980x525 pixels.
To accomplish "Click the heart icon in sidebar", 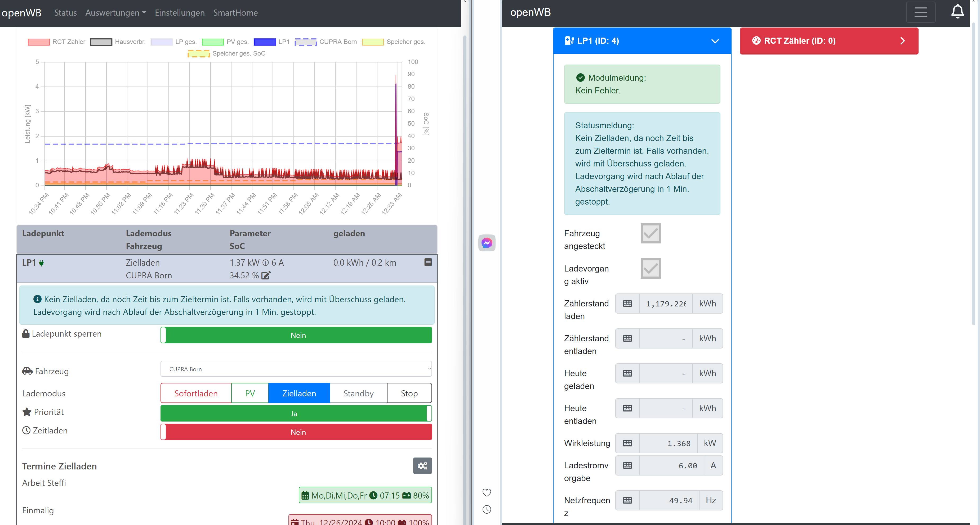I will click(x=487, y=493).
